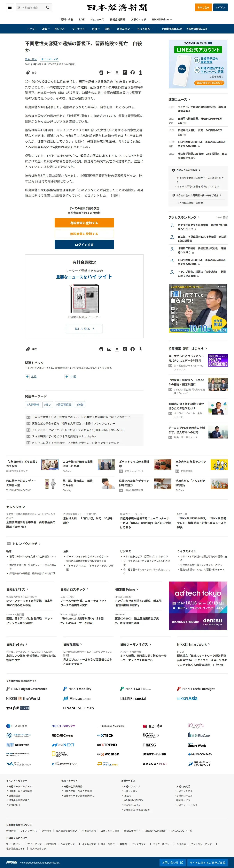Click the bottom 保存 paperclip icon
Image resolution: width=234 pixels, height=868 pixels.
28,349
